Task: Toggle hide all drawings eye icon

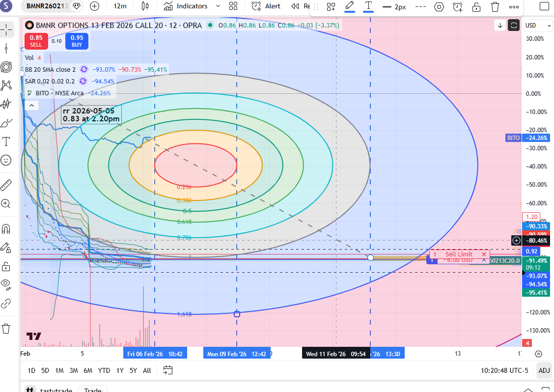Action: click(6, 284)
